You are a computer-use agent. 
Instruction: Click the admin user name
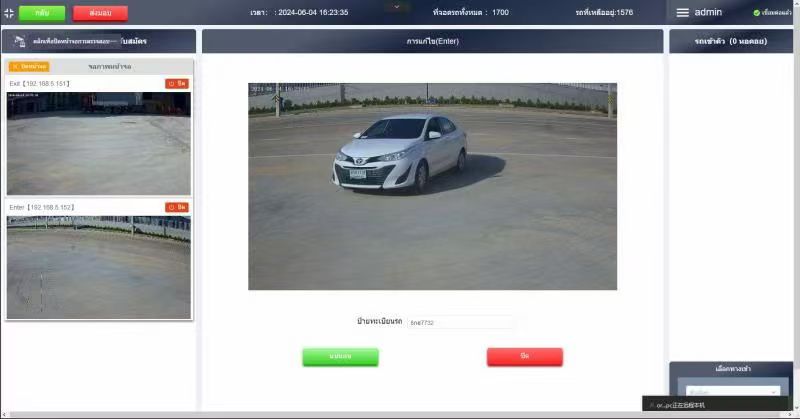click(x=708, y=12)
